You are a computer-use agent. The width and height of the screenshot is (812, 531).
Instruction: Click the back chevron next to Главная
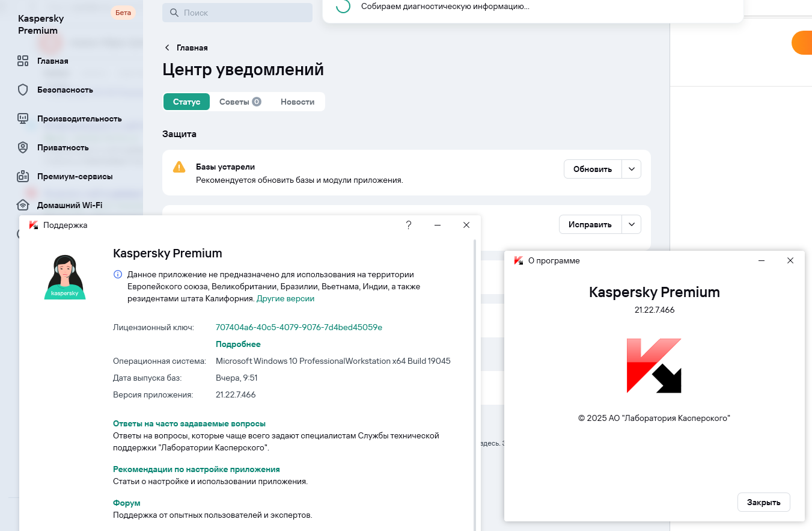click(x=167, y=48)
